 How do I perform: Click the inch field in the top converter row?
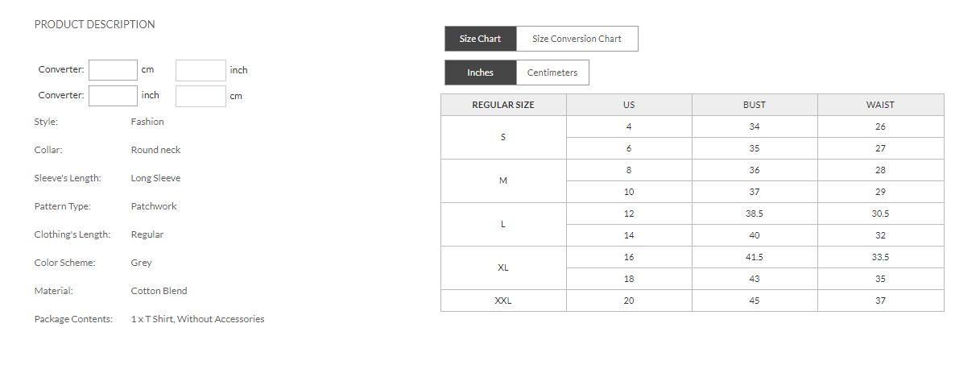[x=201, y=70]
